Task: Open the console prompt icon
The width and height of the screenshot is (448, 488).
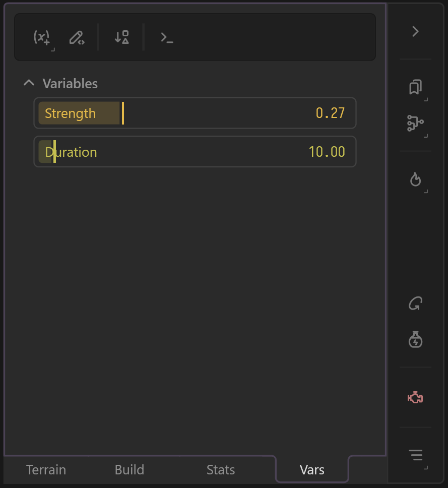Action: coord(167,37)
